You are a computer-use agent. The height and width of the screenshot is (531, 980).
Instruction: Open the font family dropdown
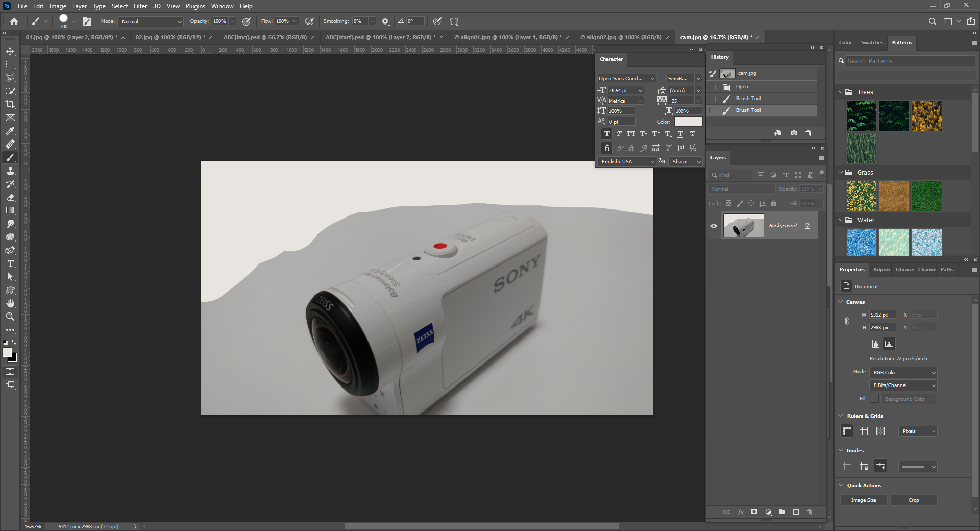pos(626,78)
